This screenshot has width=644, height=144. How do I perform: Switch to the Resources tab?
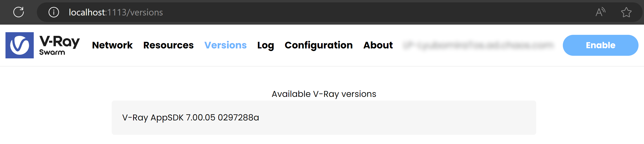(x=168, y=45)
